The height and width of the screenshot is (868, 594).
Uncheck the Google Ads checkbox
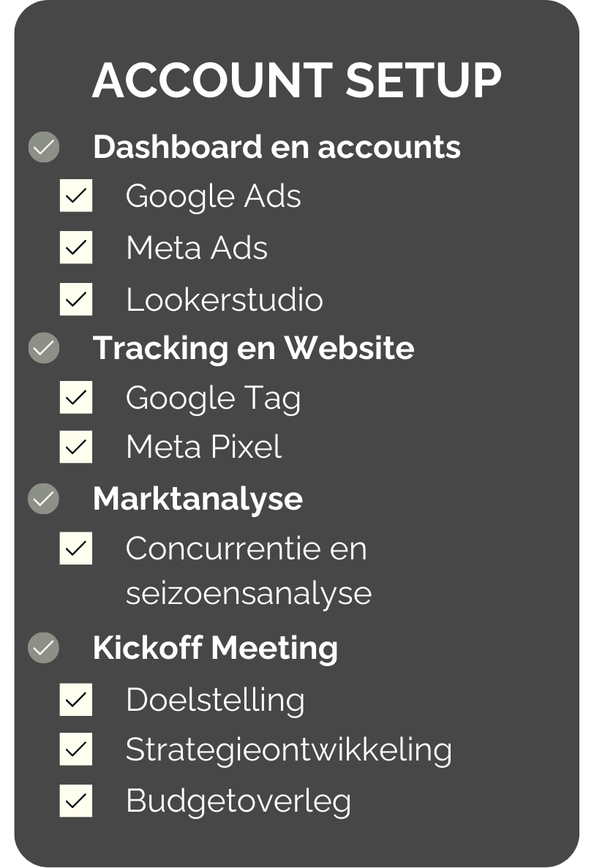(x=76, y=196)
